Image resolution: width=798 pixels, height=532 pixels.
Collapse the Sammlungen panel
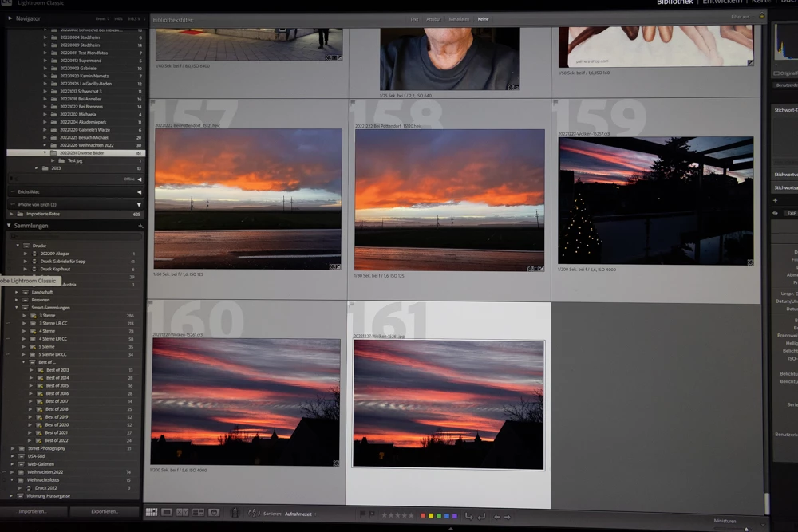pos(9,225)
